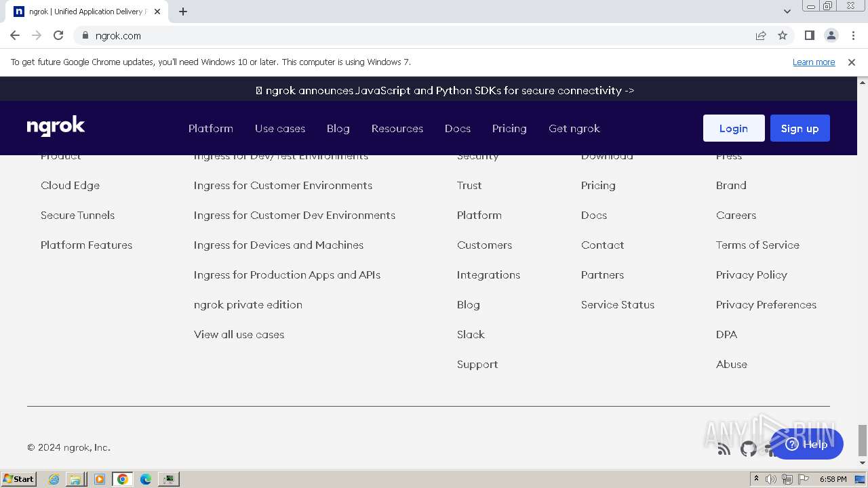Viewport: 868px width, 488px height.
Task: Share this page via address bar icon
Action: coord(761,35)
